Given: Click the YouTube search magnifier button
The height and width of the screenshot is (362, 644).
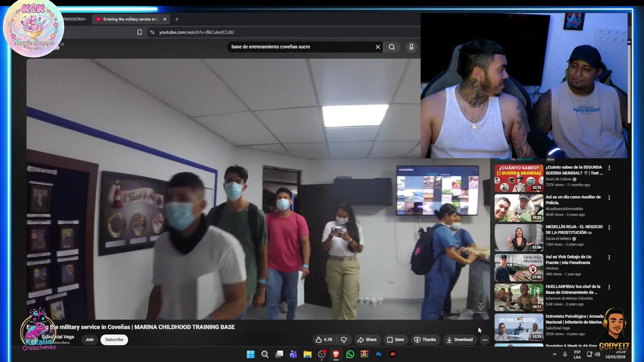Looking at the screenshot, I should pyautogui.click(x=392, y=47).
